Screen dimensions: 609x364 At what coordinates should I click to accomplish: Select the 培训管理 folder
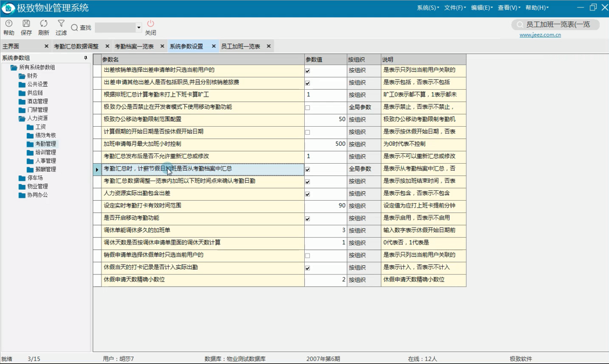[x=41, y=153]
